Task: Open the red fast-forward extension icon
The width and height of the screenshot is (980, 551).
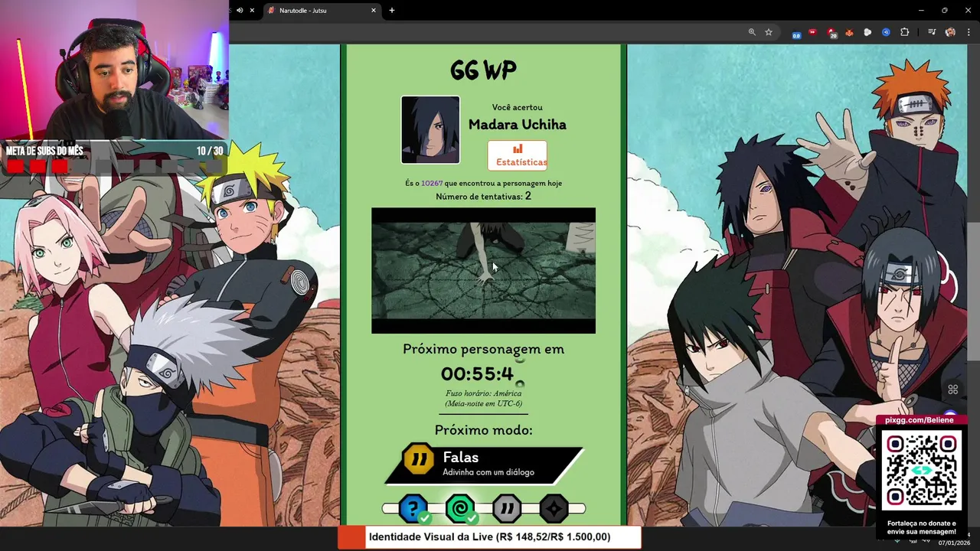Action: pyautogui.click(x=813, y=32)
